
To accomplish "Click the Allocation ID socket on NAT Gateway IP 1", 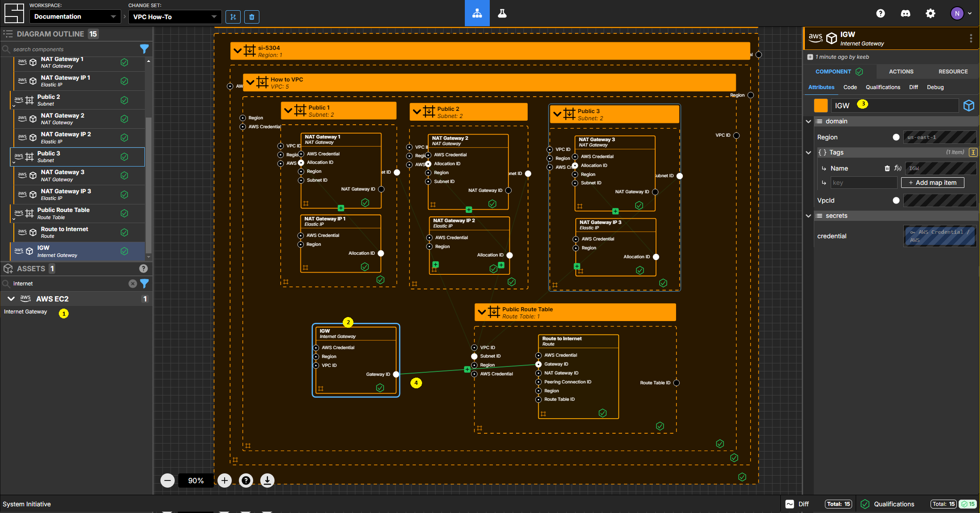I will coord(381,253).
